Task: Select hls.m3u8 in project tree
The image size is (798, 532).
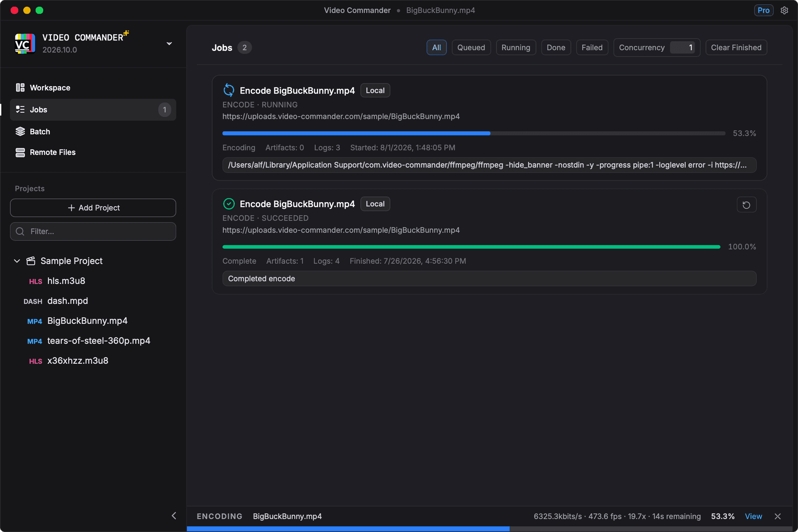Action: point(66,281)
